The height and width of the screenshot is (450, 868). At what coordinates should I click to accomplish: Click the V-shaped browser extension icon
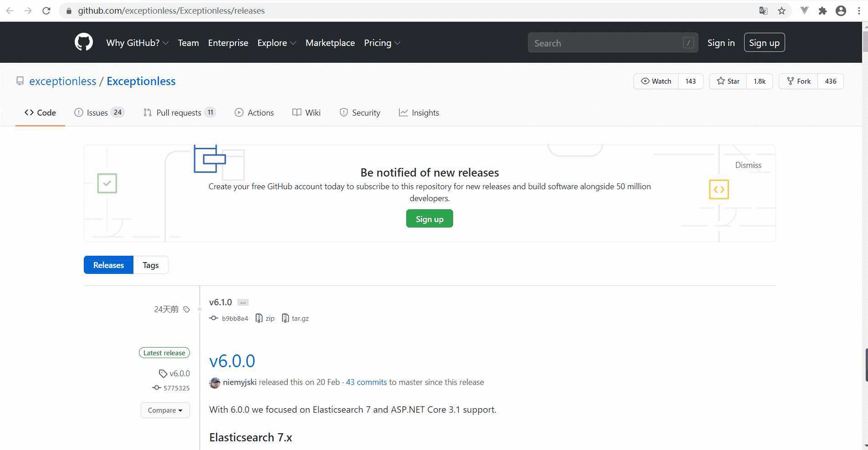click(x=805, y=10)
